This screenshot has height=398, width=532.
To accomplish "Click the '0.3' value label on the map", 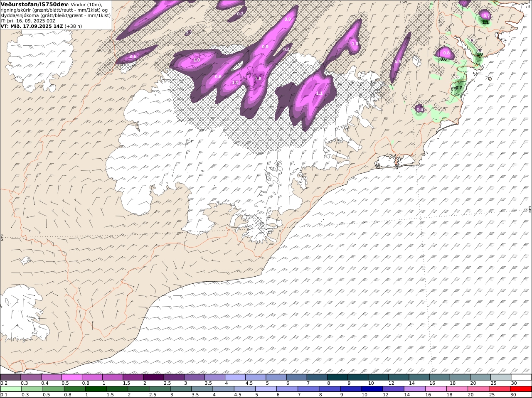I will (240, 14).
